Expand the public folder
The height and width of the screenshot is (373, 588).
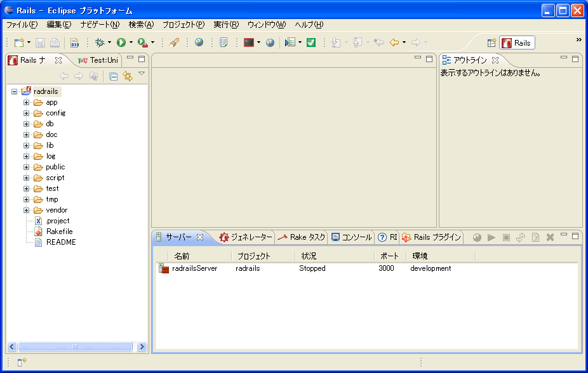(26, 167)
